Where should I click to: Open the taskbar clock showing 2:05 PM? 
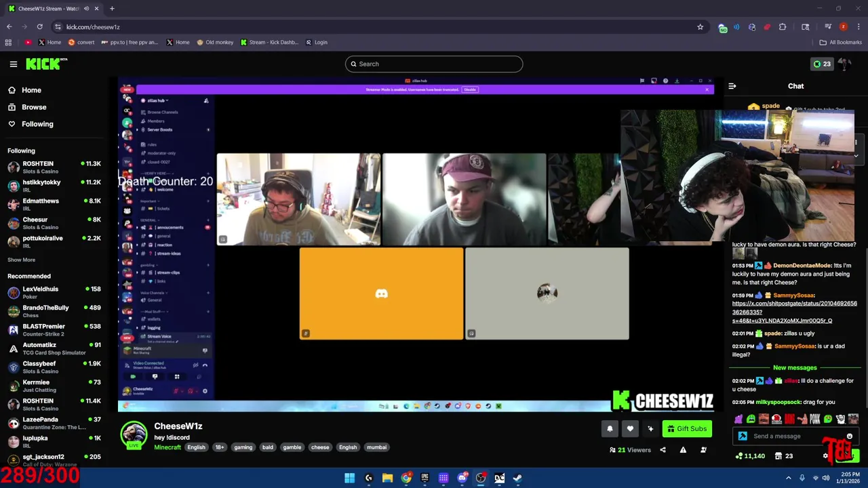pos(850,478)
